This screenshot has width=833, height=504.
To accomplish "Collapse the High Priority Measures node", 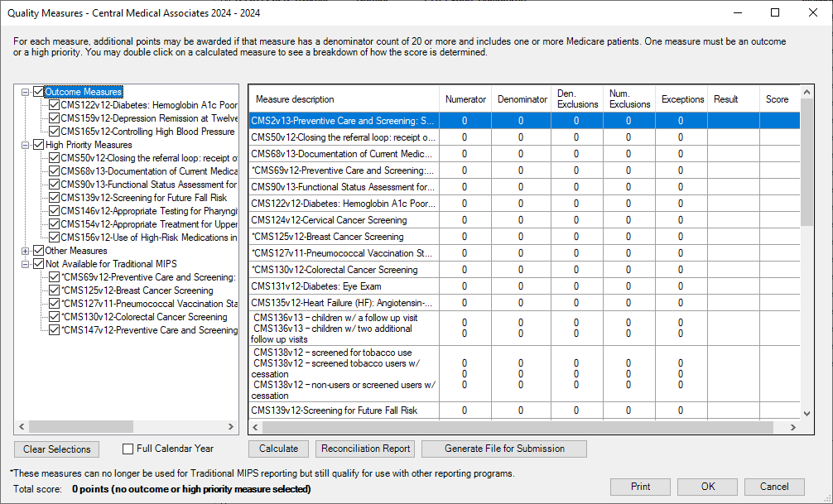I will pos(26,145).
